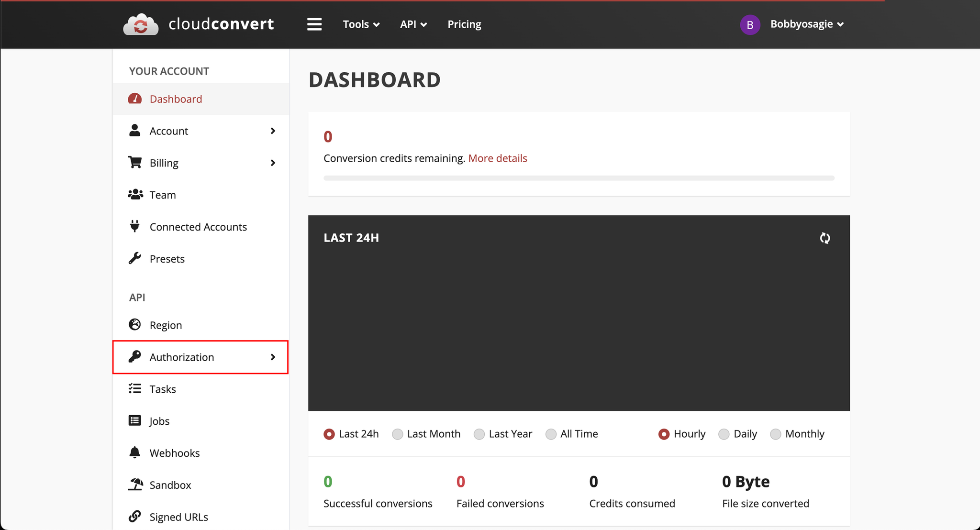
Task: Select the Daily interval radio button
Action: (724, 434)
